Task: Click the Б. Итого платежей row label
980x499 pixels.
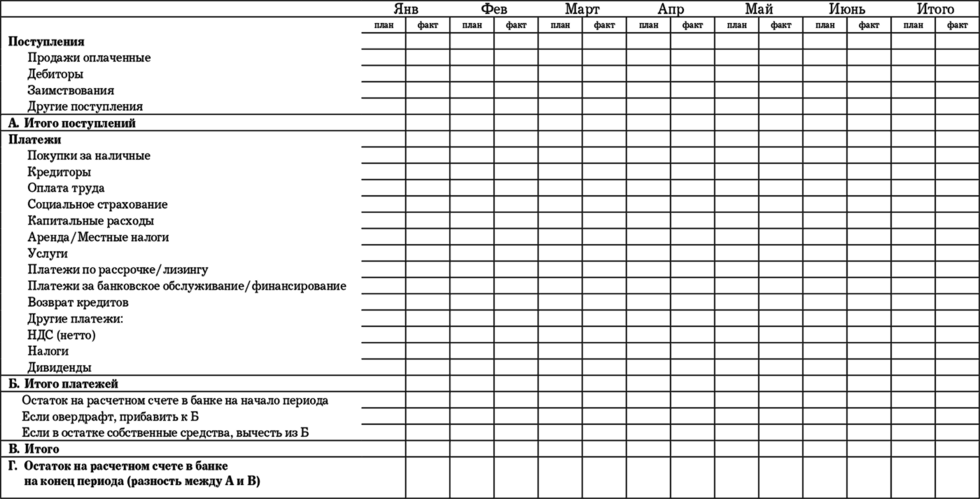Action: (x=63, y=384)
